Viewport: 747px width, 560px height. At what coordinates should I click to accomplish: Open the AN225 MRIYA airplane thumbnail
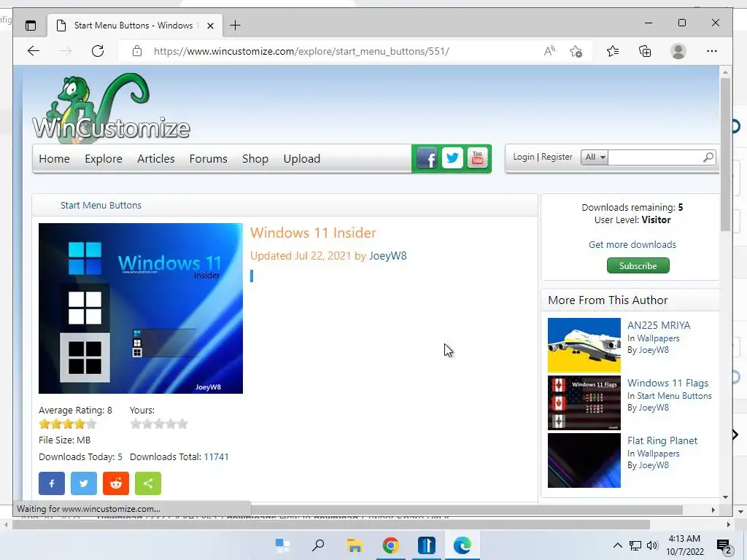(x=584, y=345)
